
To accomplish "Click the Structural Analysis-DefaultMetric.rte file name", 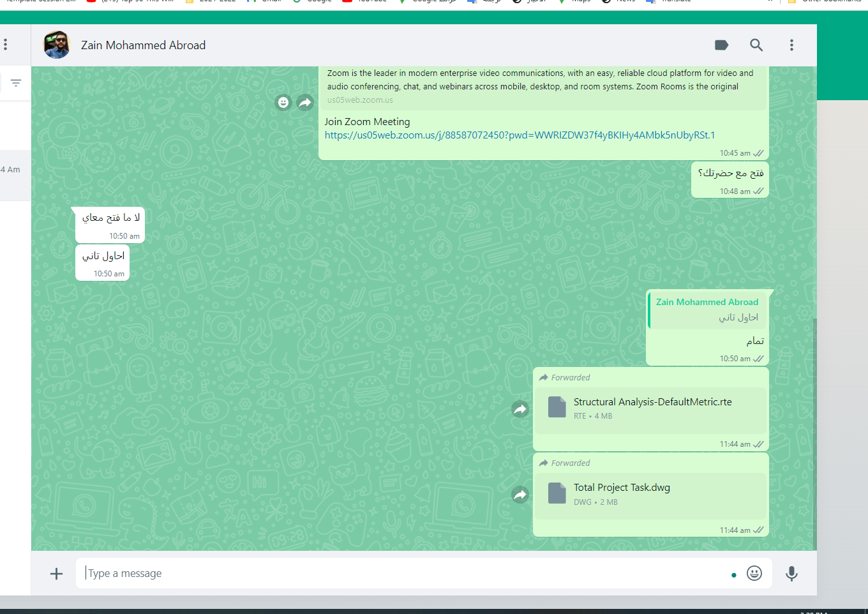I will [x=652, y=402].
